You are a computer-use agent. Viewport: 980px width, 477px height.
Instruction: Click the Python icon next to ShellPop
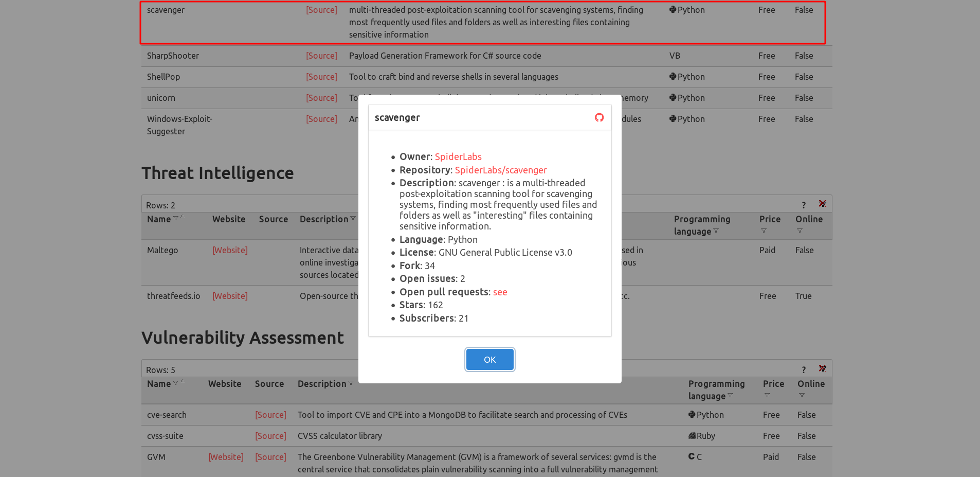(x=673, y=76)
